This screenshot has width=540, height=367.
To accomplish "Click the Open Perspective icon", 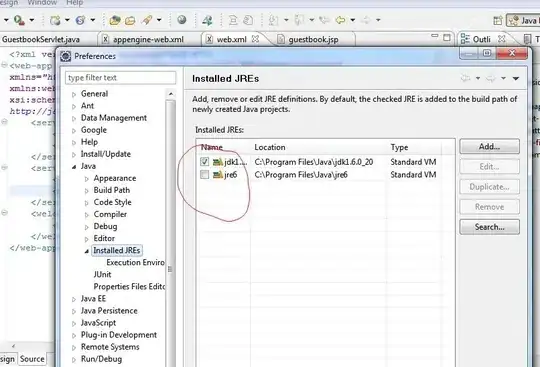I will [497, 21].
